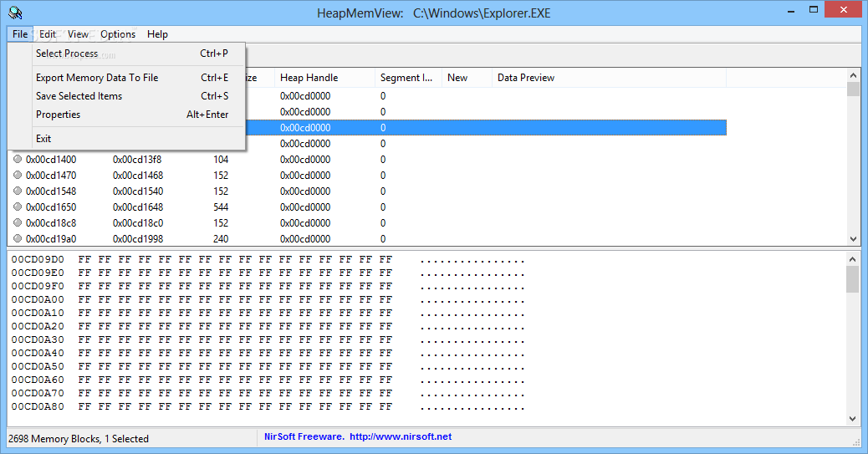Viewport: 868px width, 454px height.
Task: Click hex dump address 00CD09D0
Action: point(38,259)
